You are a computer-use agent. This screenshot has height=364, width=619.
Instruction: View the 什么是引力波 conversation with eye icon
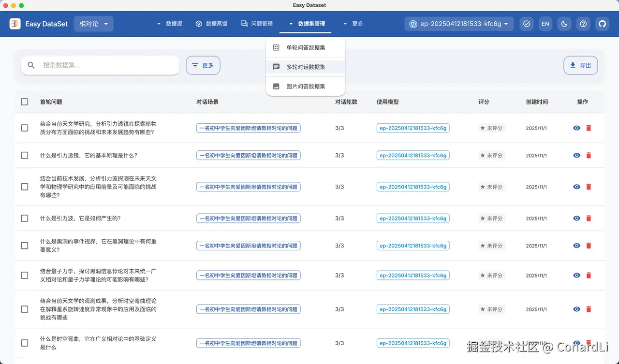pyautogui.click(x=576, y=218)
